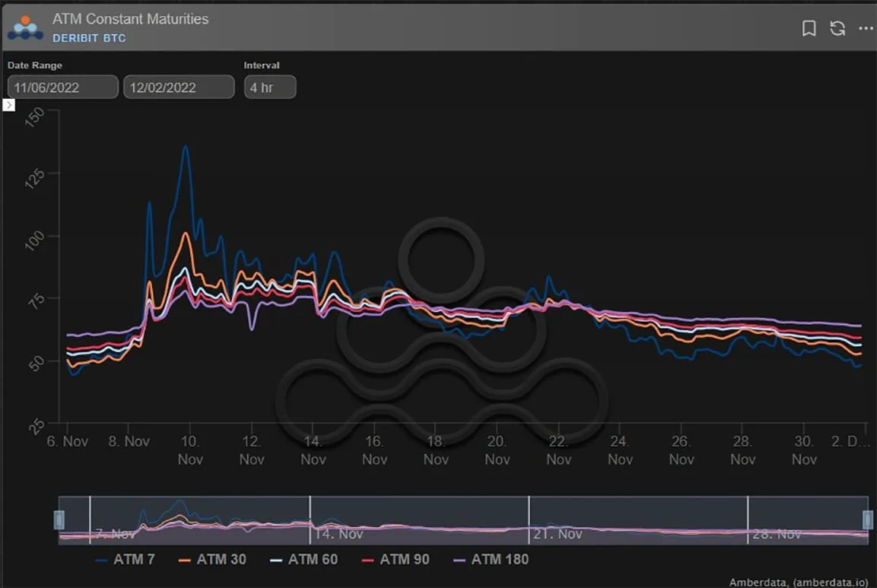Screen dimensions: 877x588
Task: Click the 10. Nov x-axis label
Action: 190,450
